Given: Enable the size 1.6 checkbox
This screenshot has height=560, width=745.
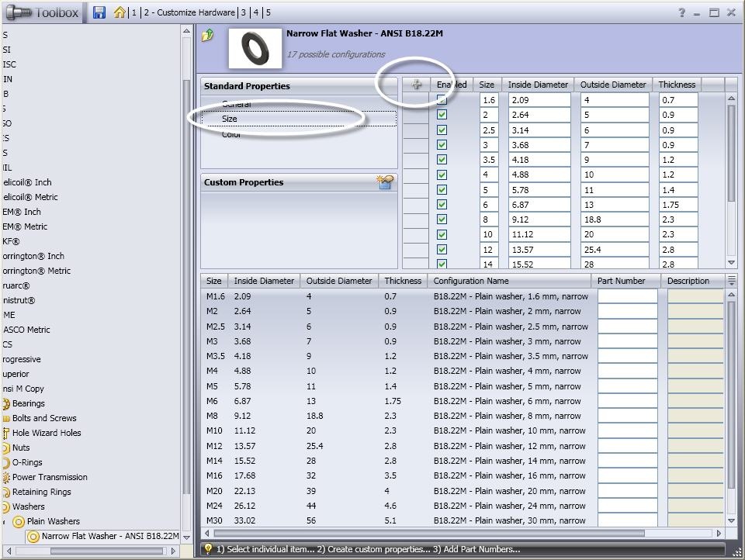Looking at the screenshot, I should tap(442, 100).
